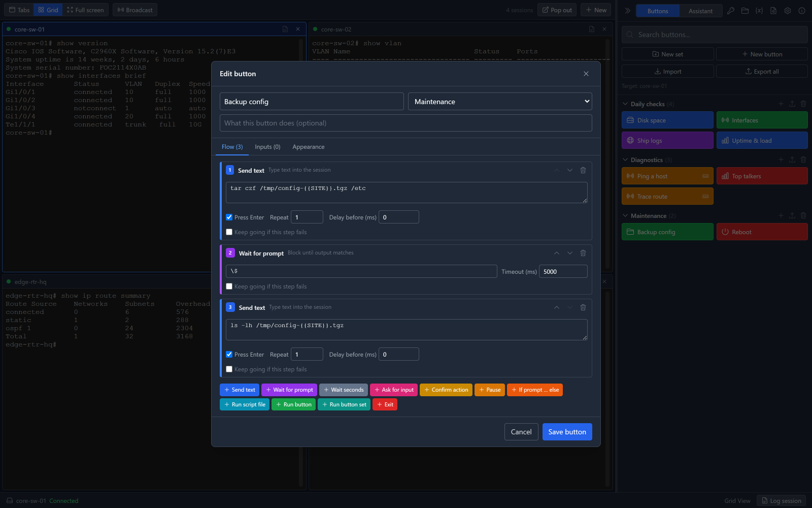Switch to the Inputs (0) tab
Screen dimensions: 812x508
(x=267, y=147)
